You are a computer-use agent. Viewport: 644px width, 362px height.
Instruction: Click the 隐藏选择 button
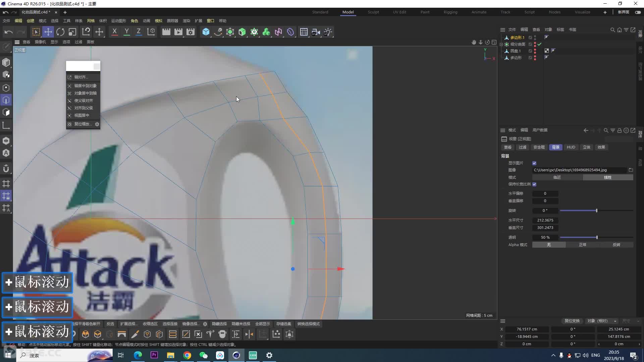point(219,324)
